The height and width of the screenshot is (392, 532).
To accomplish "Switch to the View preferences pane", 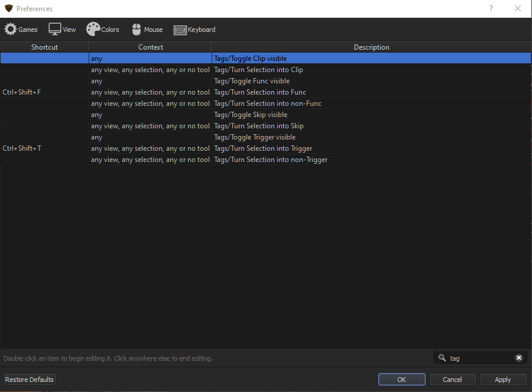I will click(x=62, y=30).
